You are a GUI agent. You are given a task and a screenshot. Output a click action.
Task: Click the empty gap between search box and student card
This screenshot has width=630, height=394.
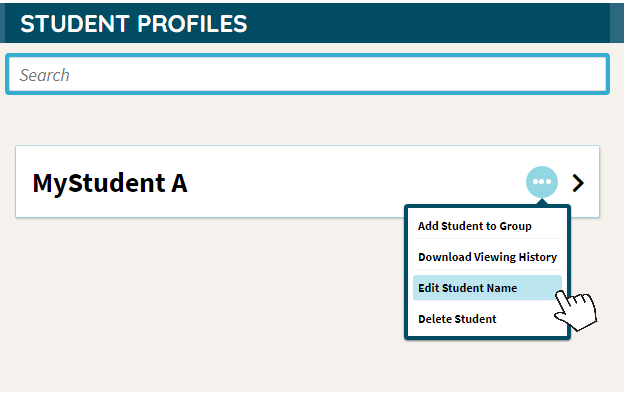point(307,120)
